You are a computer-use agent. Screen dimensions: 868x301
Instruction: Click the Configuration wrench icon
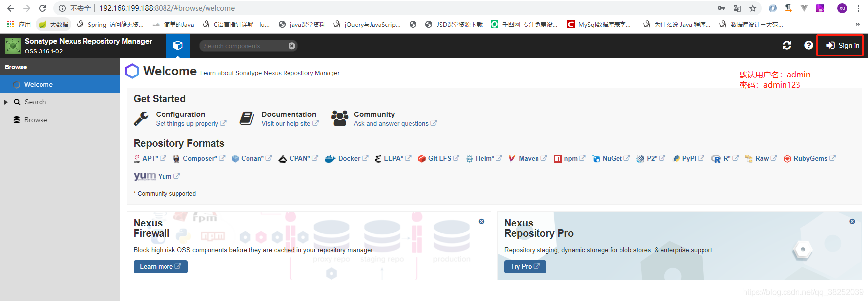coord(141,118)
